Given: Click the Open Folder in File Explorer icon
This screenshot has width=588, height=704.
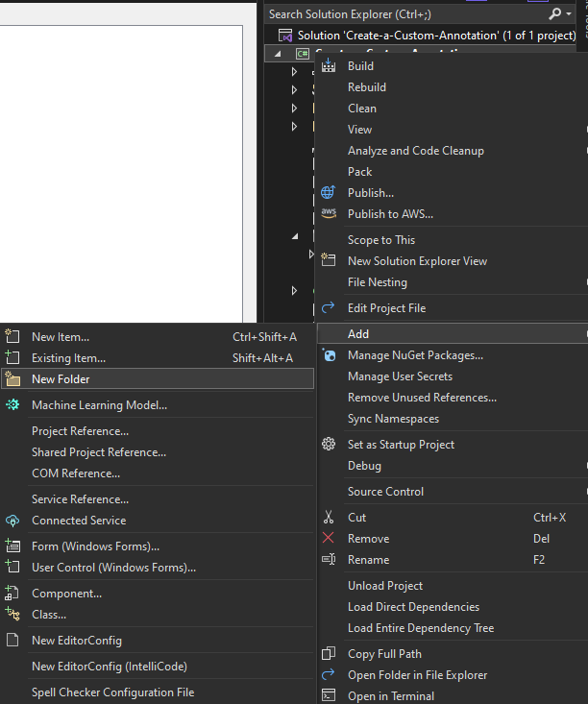Looking at the screenshot, I should tap(328, 674).
